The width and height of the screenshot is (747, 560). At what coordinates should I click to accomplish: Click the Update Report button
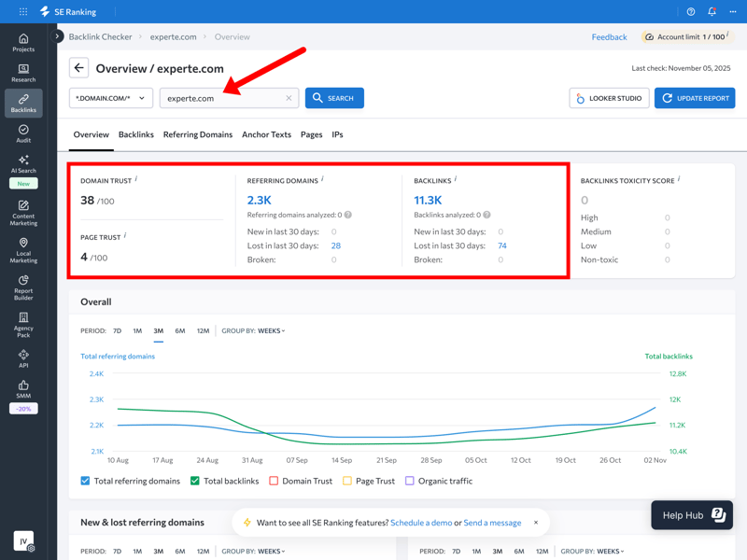coord(694,98)
